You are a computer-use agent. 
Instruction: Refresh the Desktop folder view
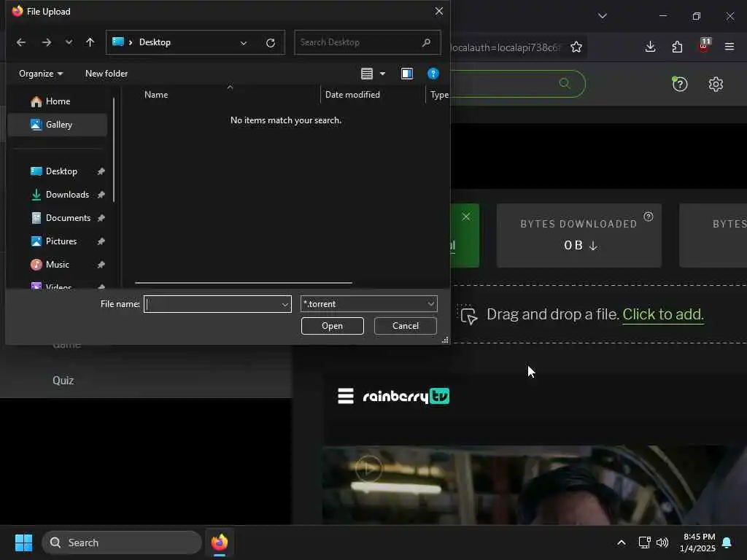[271, 43]
